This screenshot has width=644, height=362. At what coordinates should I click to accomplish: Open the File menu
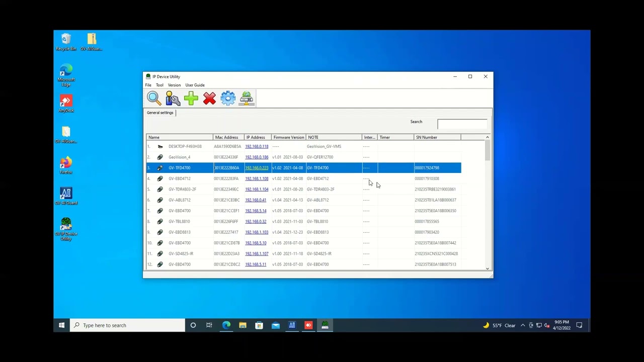coord(148,85)
